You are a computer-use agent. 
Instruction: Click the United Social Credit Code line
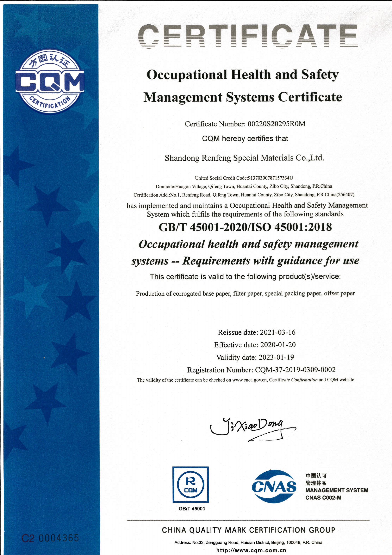tap(244, 178)
